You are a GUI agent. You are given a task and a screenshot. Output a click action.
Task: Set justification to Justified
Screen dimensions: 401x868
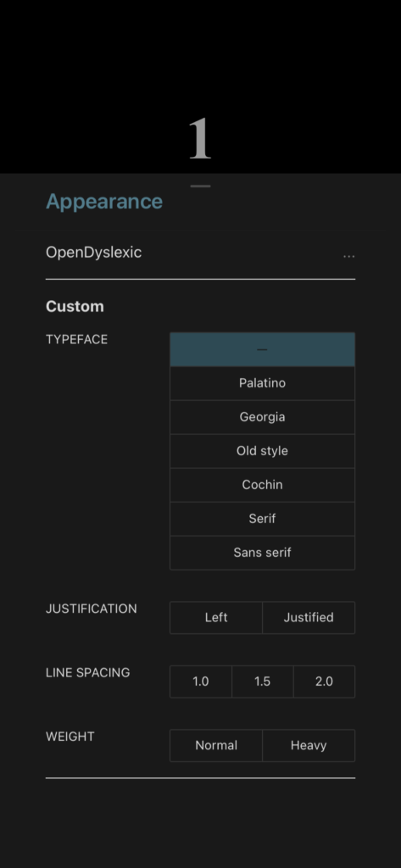pos(309,617)
